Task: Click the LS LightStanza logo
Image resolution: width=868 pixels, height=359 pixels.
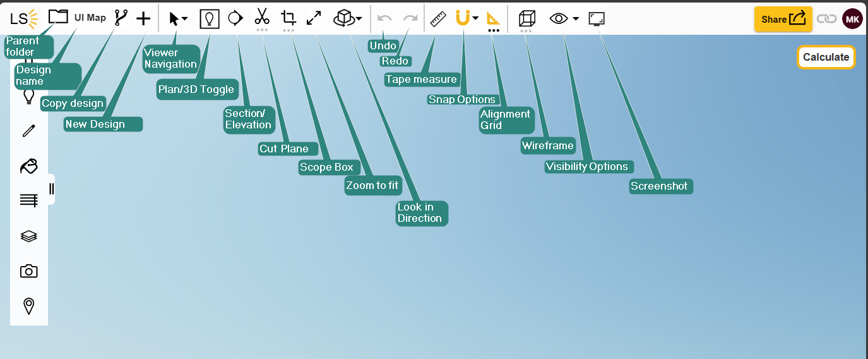Action: 24,18
